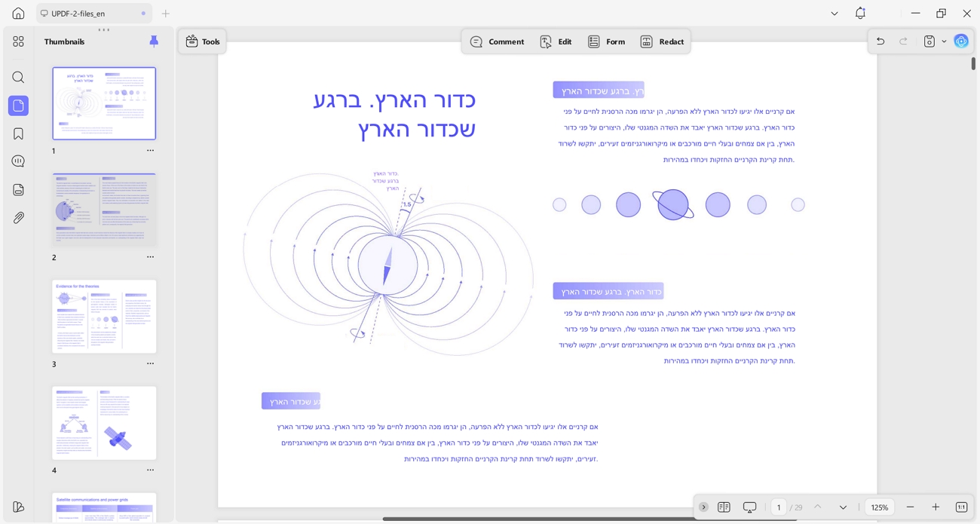Collapse the page navigation bar
980x524 pixels.
[703, 507]
